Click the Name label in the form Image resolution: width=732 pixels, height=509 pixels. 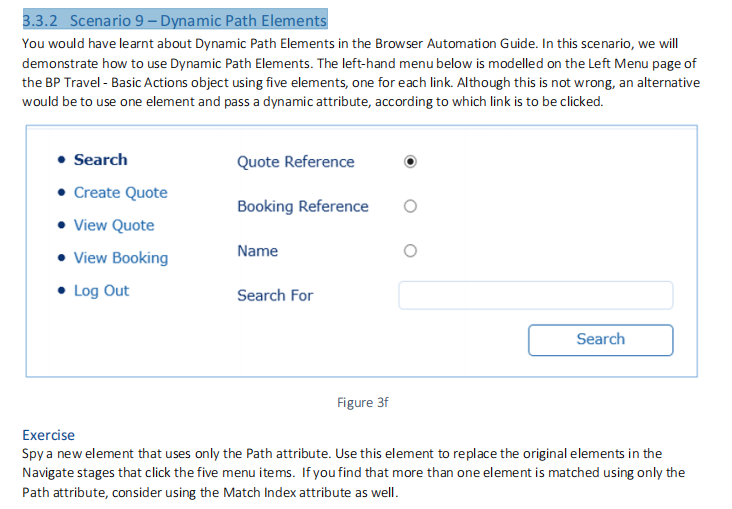(x=257, y=251)
